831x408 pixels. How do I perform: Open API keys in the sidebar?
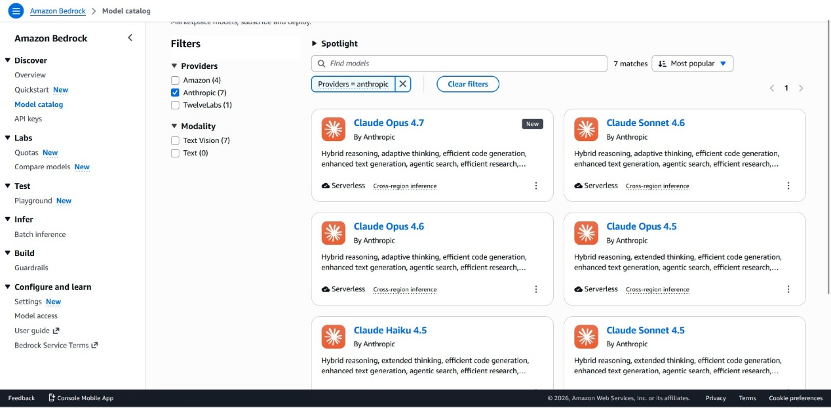pos(28,119)
